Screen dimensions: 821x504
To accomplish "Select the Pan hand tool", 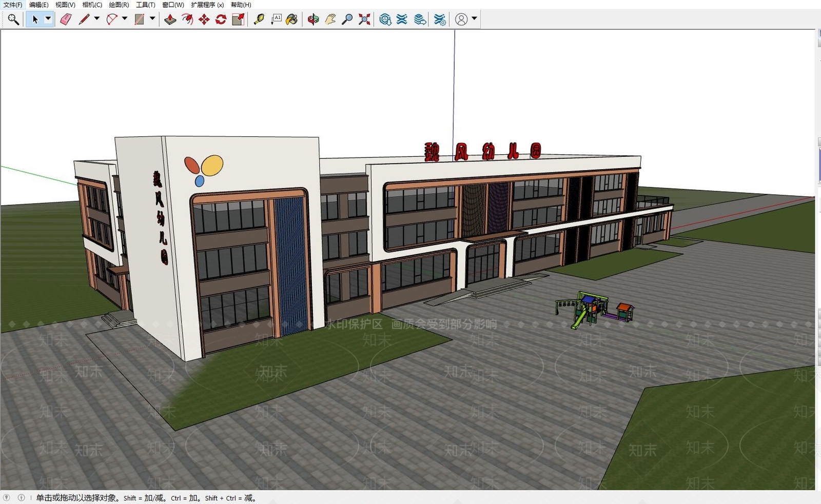I will tap(330, 19).
